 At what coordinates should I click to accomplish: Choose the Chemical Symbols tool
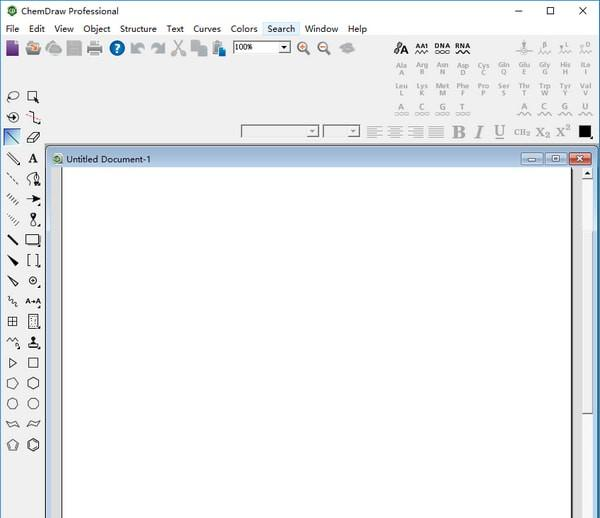click(x=33, y=281)
